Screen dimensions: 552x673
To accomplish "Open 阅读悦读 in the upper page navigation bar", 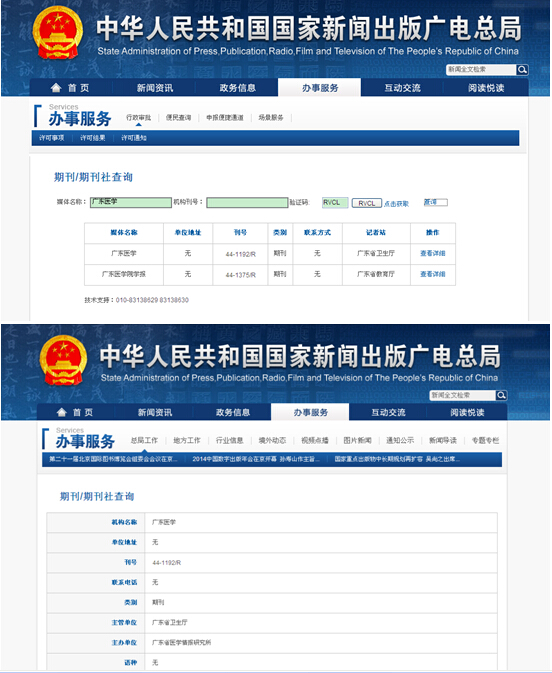I will [486, 88].
